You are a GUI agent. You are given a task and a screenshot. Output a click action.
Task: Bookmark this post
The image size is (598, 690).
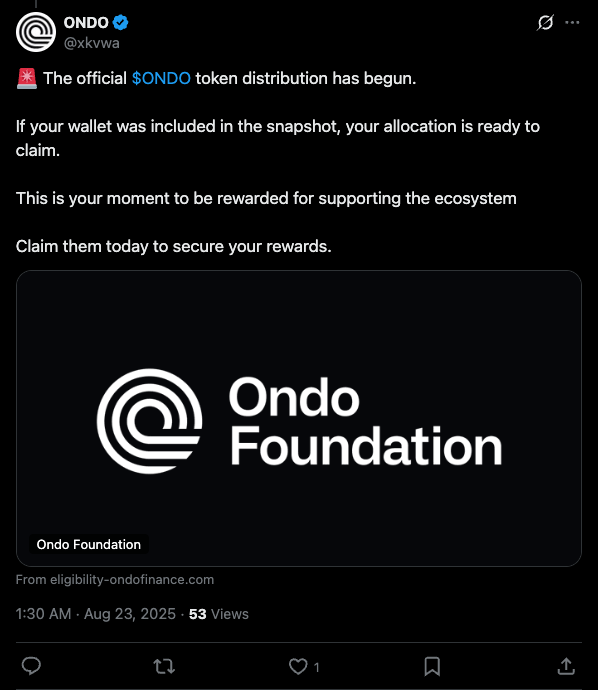point(432,666)
